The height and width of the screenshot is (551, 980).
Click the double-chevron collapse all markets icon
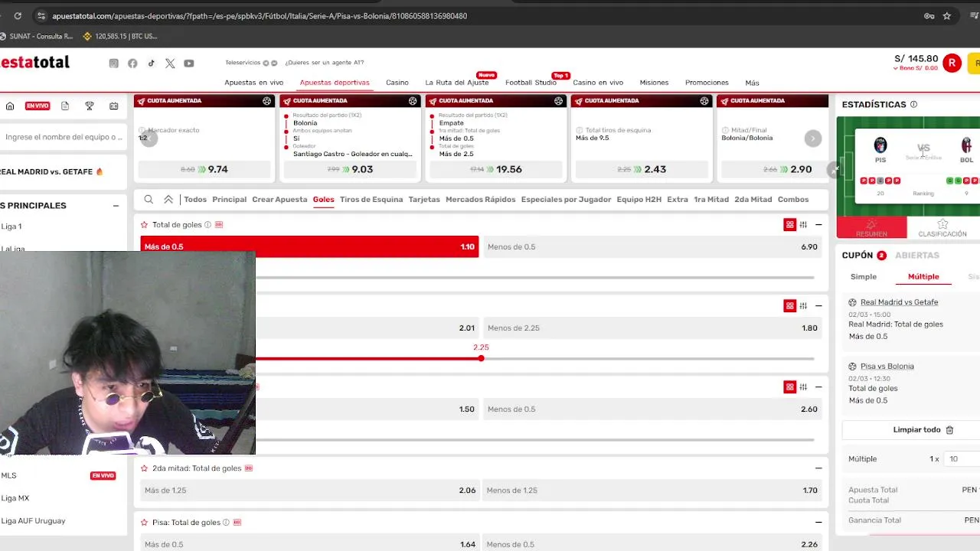coord(168,200)
